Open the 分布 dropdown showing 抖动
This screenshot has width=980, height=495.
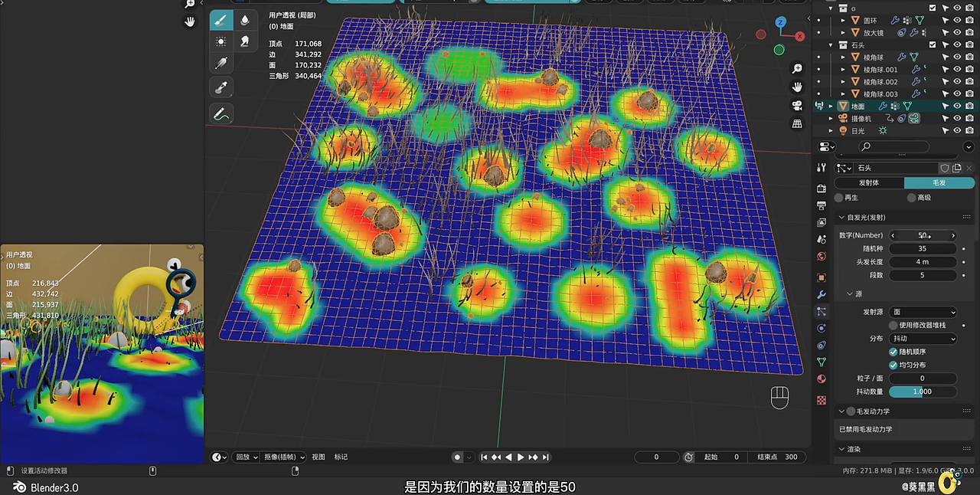pyautogui.click(x=923, y=339)
